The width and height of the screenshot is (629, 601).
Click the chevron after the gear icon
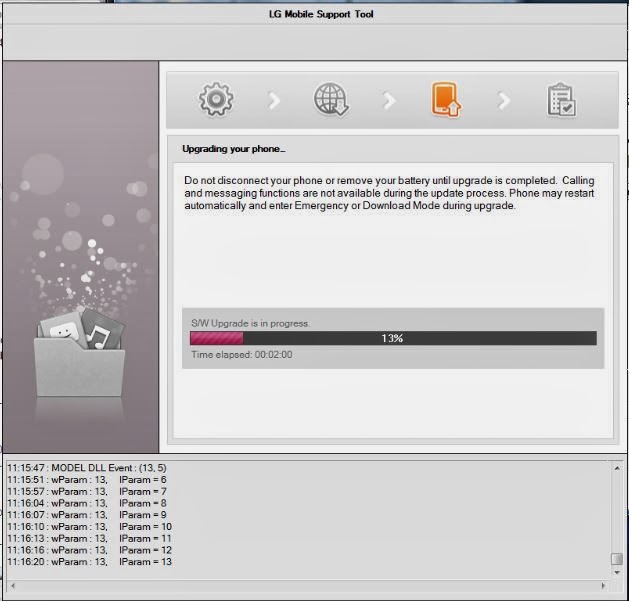pyautogui.click(x=274, y=100)
